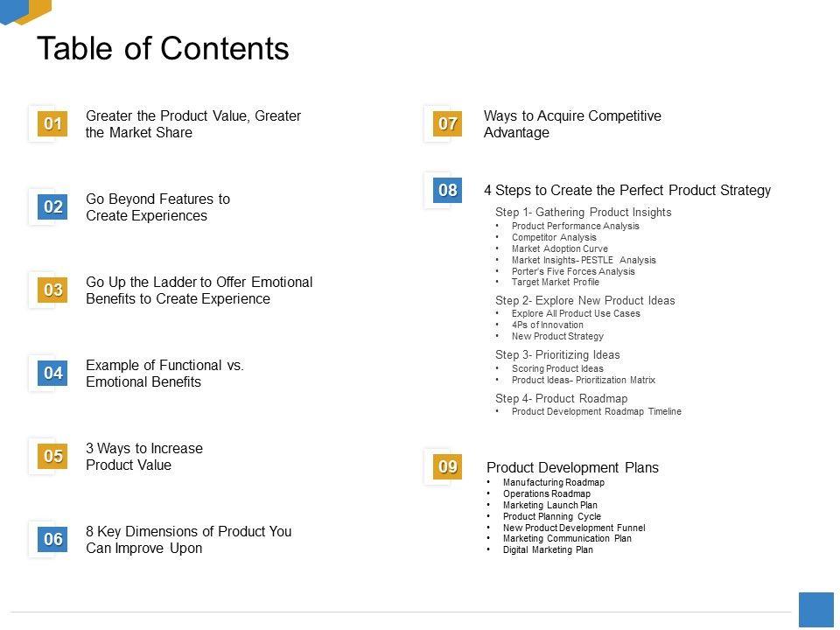Click the yellow 09 number badge

[x=448, y=467]
